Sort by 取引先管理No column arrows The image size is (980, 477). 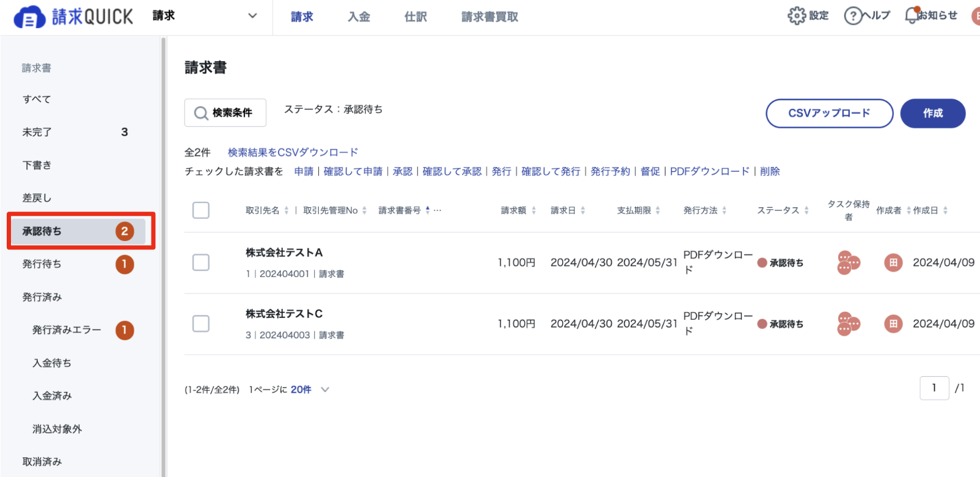point(364,210)
